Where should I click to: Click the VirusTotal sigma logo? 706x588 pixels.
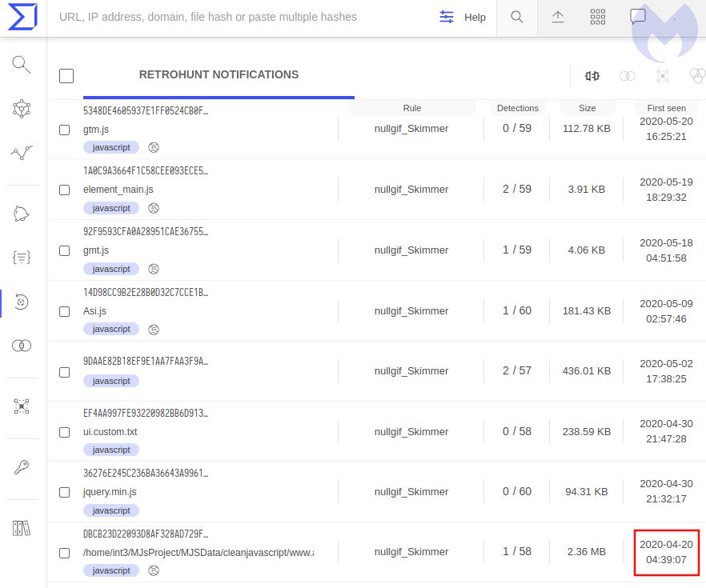22,18
